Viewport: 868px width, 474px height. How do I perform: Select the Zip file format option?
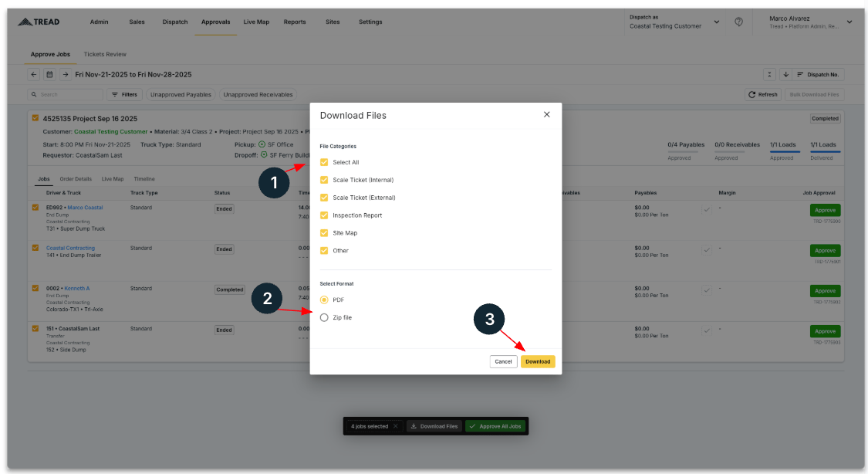[324, 317]
